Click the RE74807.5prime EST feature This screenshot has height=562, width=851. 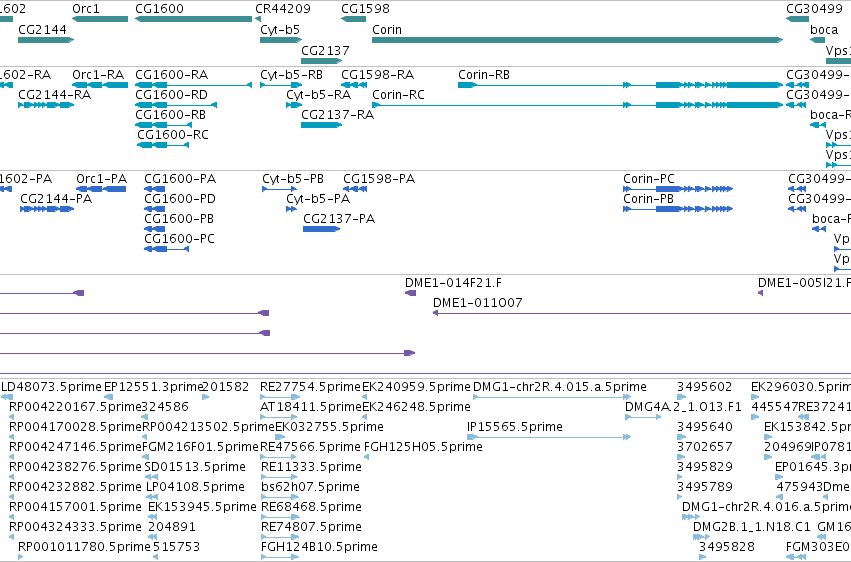280,537
